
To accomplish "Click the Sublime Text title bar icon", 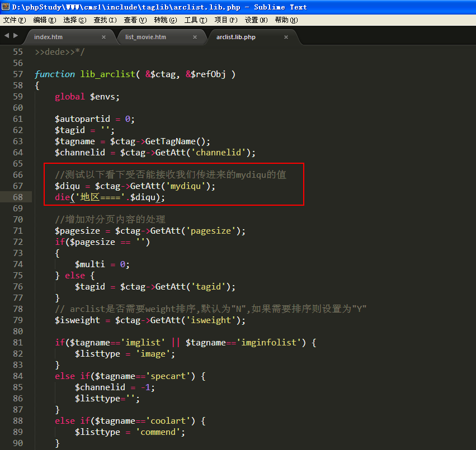I will 5,7.
